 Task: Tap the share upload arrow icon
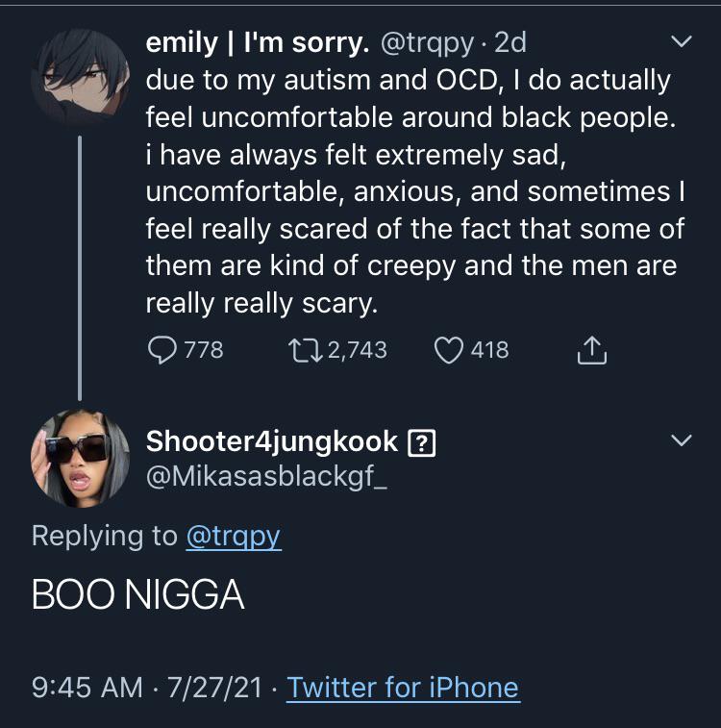pos(592,351)
